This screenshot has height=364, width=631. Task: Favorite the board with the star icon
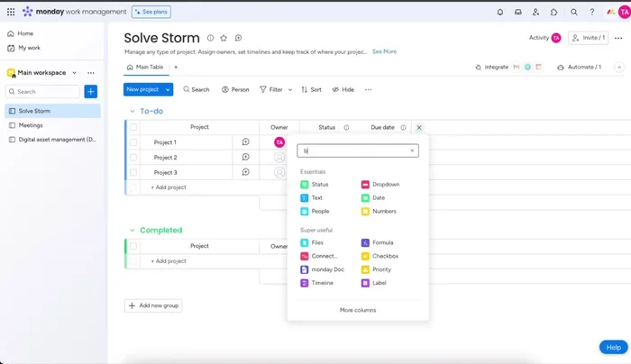point(224,38)
